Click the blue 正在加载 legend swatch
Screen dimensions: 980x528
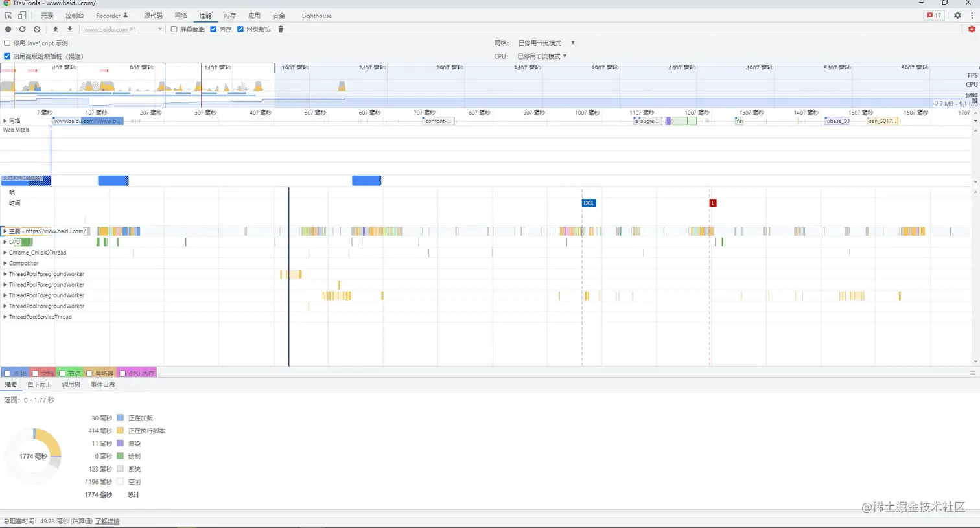pos(120,419)
